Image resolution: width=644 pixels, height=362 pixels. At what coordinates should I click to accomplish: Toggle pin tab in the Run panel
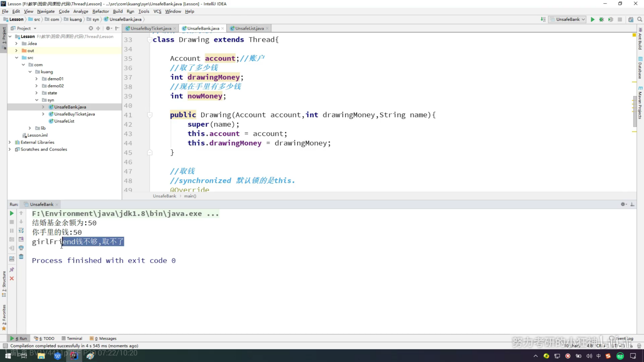pos(12,270)
